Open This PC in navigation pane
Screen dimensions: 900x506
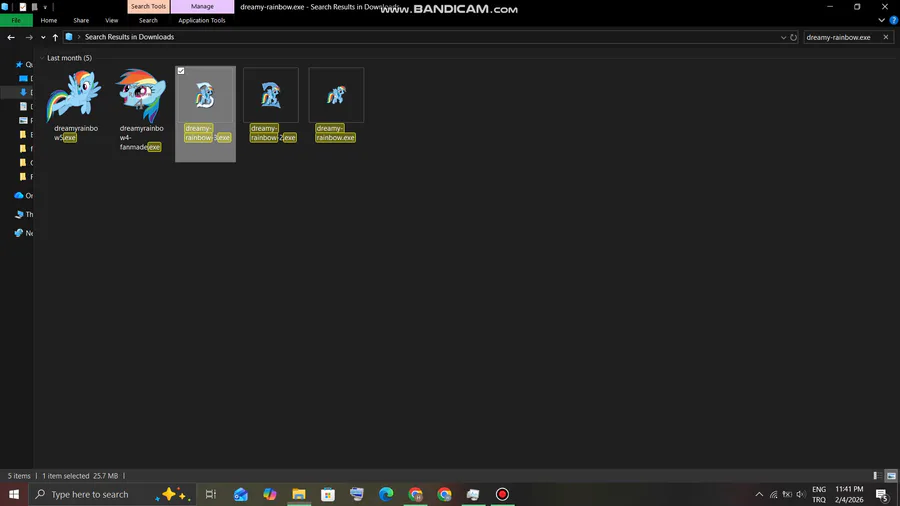pyautogui.click(x=24, y=215)
